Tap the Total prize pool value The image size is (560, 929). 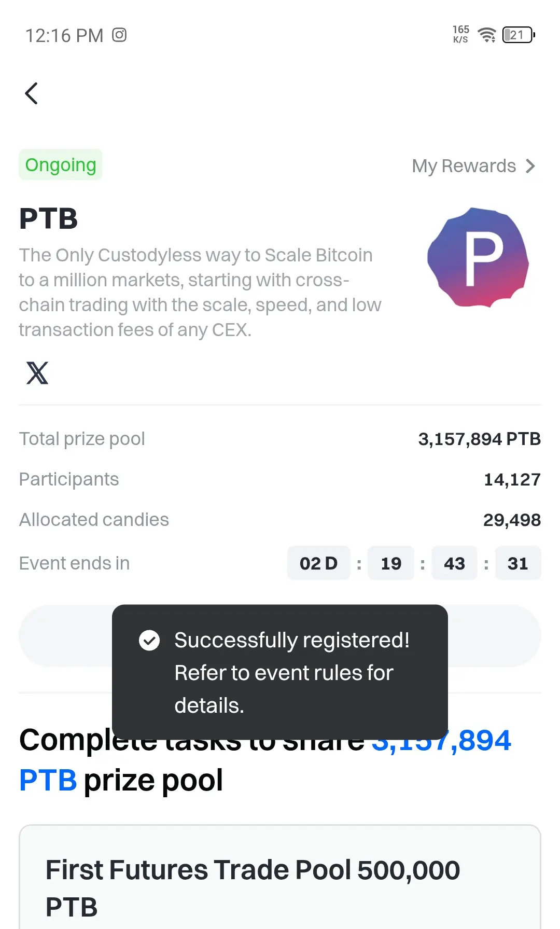click(479, 439)
